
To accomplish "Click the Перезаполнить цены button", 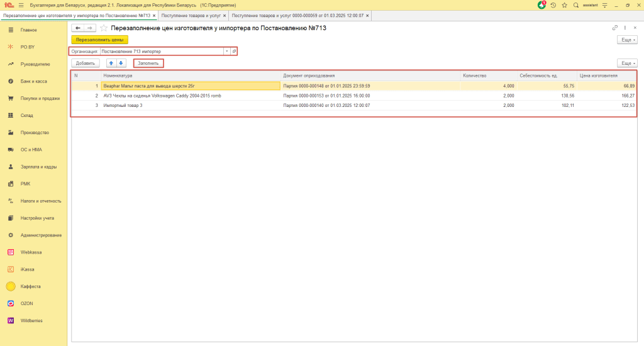I will 99,40.
